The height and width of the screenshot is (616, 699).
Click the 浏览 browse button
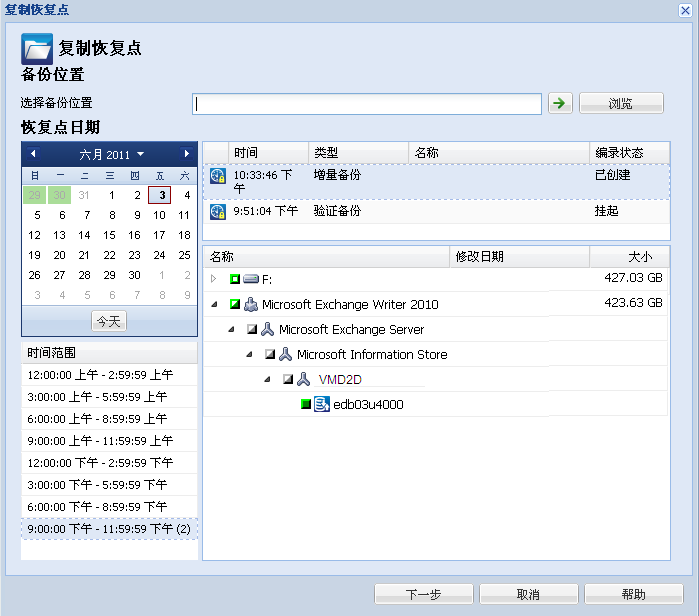pos(621,103)
